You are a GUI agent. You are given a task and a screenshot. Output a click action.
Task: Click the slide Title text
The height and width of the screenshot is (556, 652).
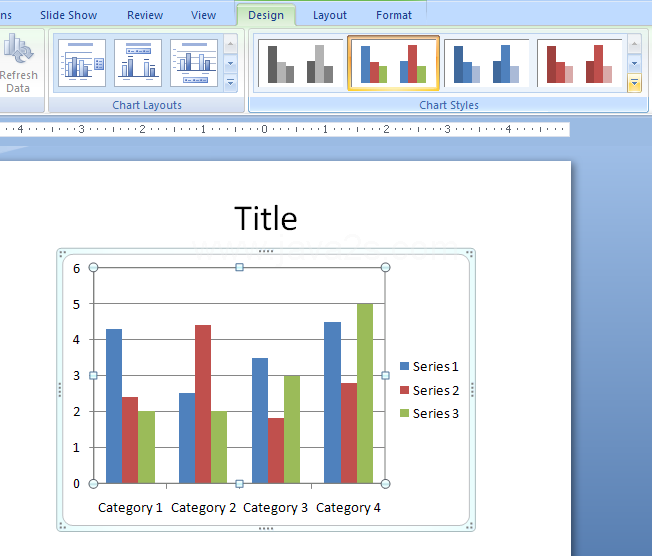click(x=266, y=218)
